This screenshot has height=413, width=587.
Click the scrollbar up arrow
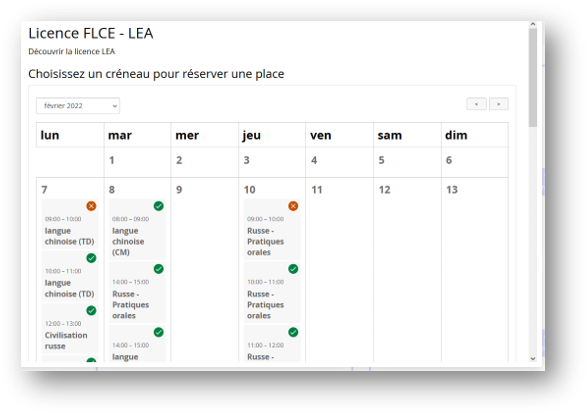(533, 24)
